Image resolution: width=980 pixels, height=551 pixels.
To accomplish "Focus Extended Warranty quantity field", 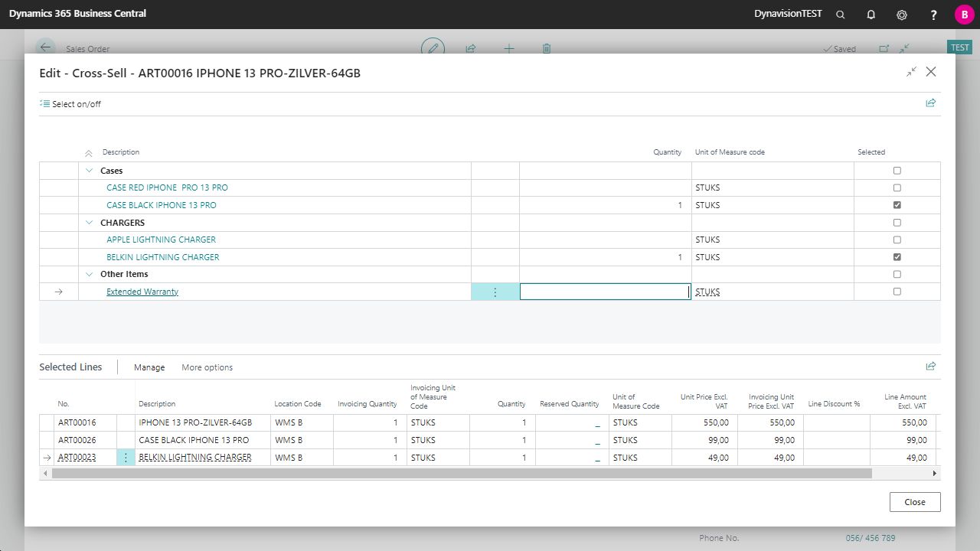I will (605, 292).
